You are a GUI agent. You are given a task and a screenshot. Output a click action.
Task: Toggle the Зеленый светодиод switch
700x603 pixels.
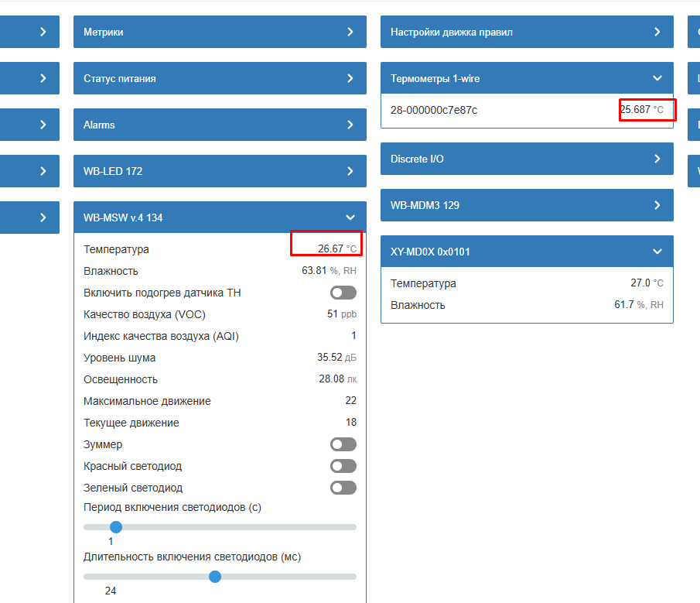click(343, 488)
